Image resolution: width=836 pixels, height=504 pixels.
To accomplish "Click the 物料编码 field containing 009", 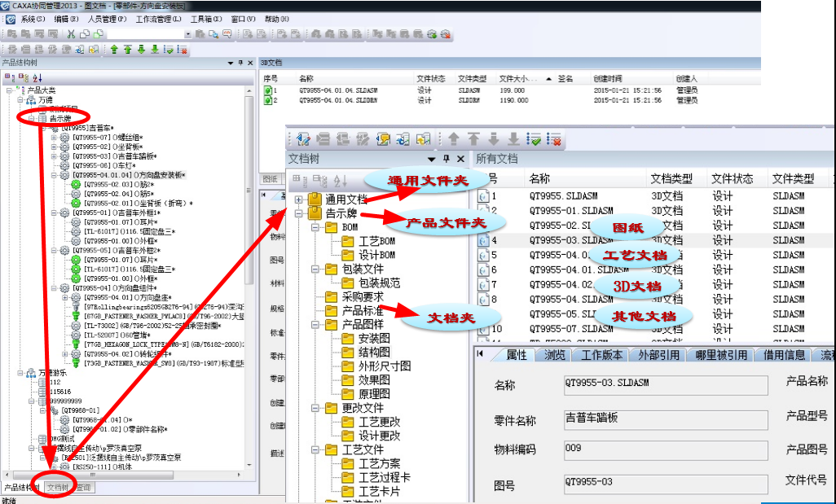I will pyautogui.click(x=666, y=450).
